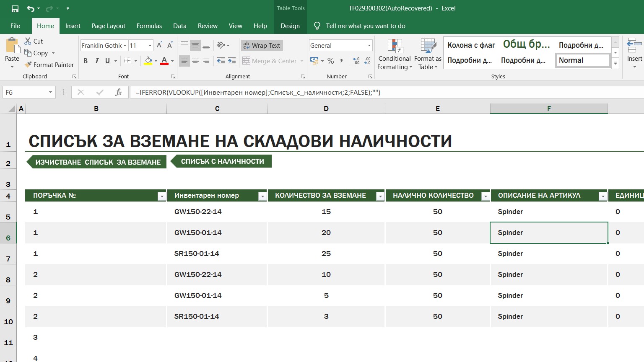Open the Table Tools Design tab
The image size is (644, 362).
click(290, 26)
